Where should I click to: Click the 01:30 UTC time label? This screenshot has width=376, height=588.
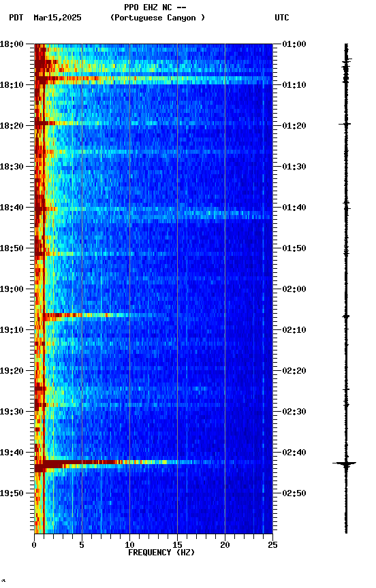pos(294,167)
